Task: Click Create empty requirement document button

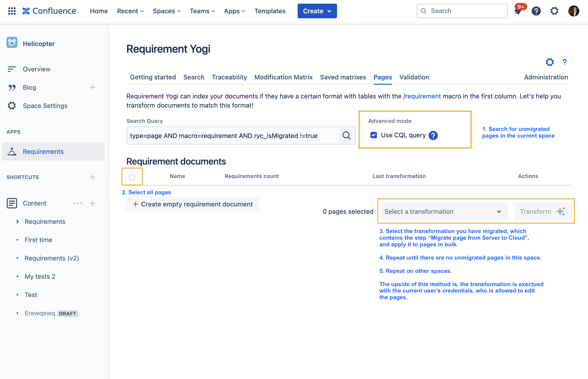Action: pos(192,204)
